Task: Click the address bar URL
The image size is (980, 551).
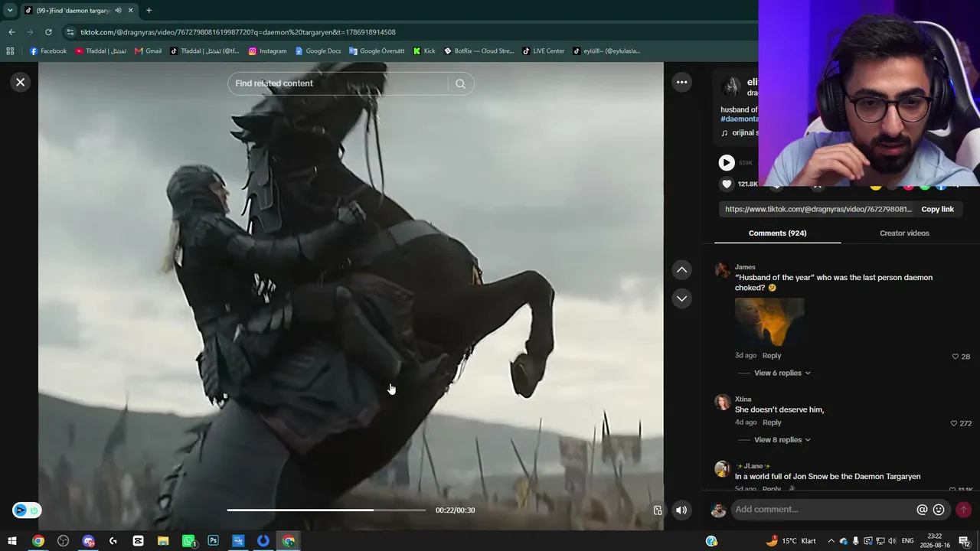Action: 238,32
